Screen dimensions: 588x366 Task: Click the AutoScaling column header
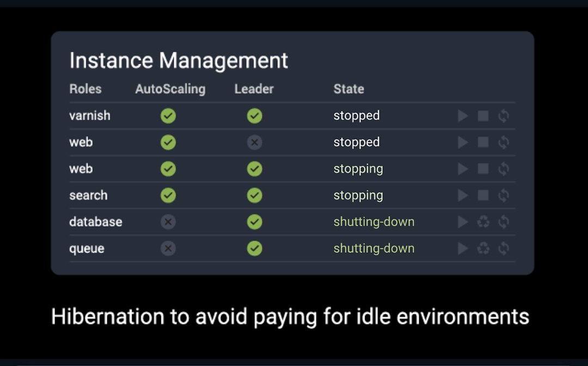coord(170,89)
